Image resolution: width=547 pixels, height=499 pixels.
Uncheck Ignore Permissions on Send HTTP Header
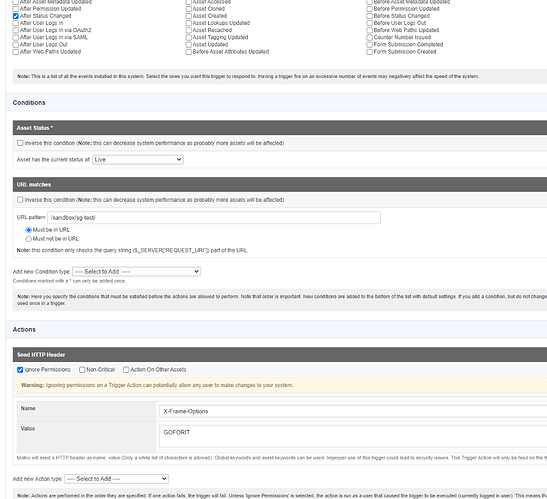20,370
